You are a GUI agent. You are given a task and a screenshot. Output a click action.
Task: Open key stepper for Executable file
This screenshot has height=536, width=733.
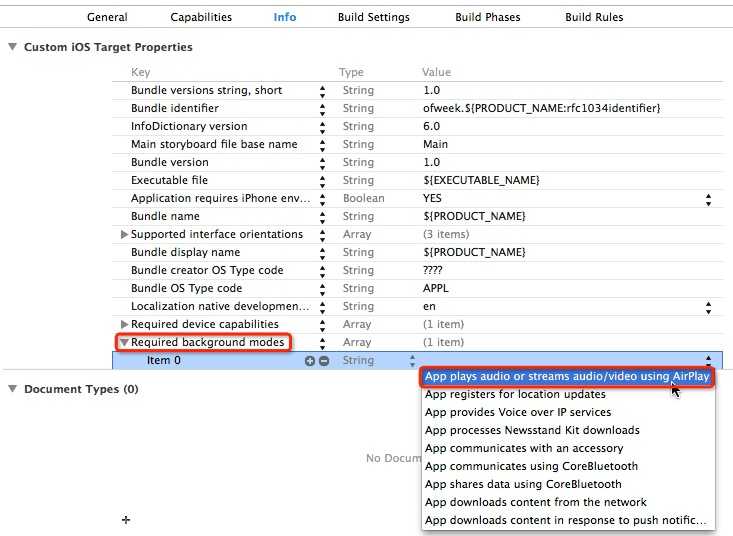tap(323, 181)
